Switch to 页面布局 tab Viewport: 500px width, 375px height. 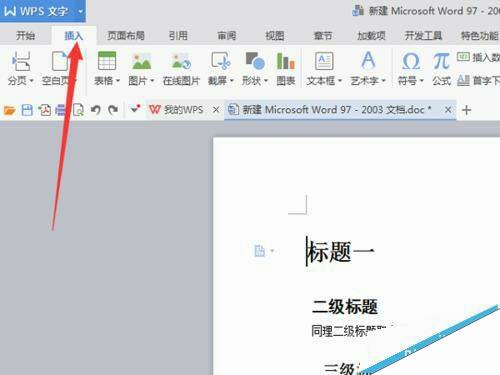(x=126, y=35)
